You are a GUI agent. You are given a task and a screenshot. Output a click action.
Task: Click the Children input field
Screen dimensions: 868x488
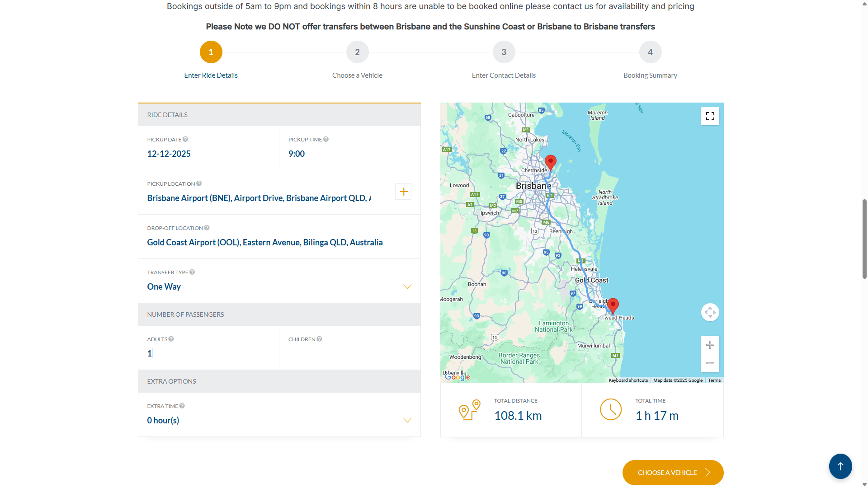coord(349,353)
